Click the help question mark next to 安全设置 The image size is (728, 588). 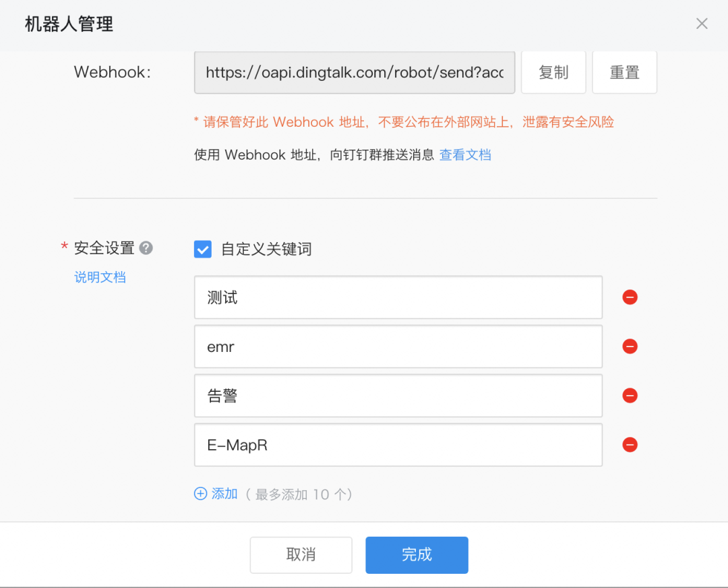(146, 248)
